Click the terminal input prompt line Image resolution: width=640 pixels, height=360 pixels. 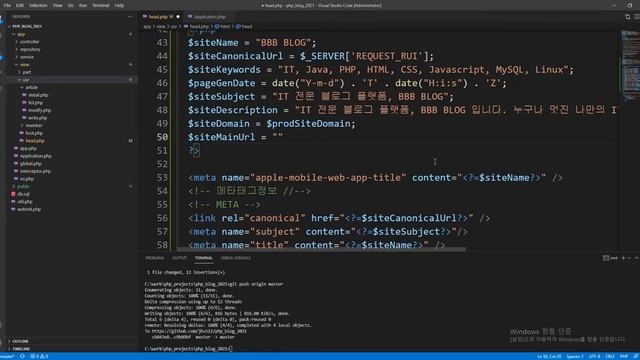(x=188, y=349)
